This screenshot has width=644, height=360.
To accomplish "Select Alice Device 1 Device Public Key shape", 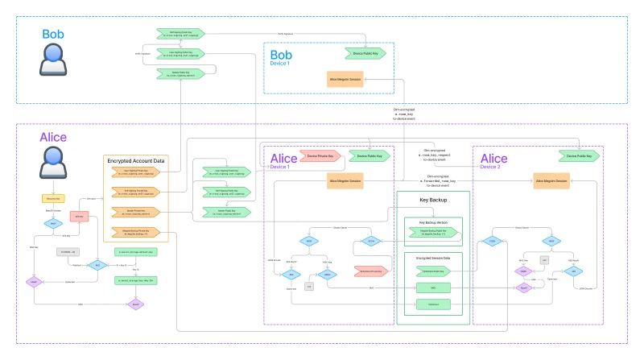I will 369,155.
